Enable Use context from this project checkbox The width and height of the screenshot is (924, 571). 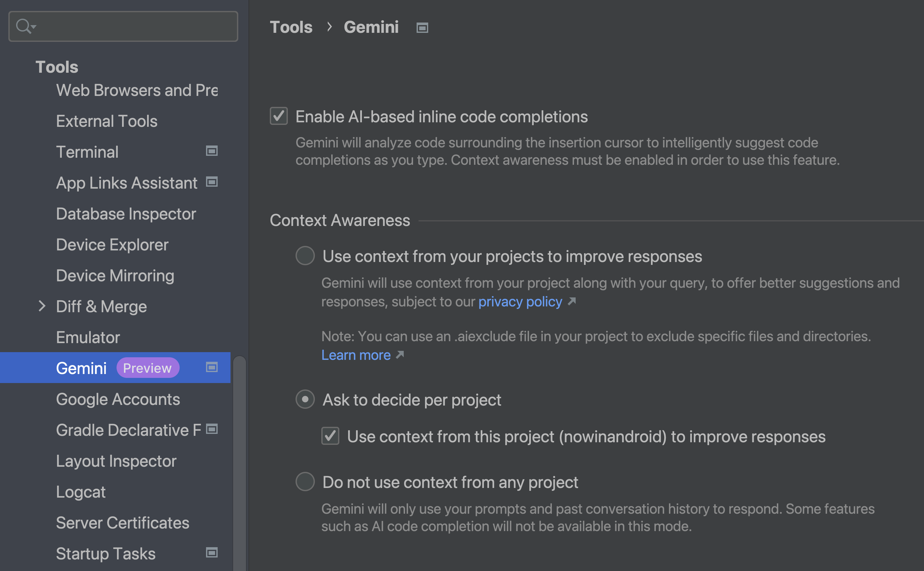click(330, 436)
